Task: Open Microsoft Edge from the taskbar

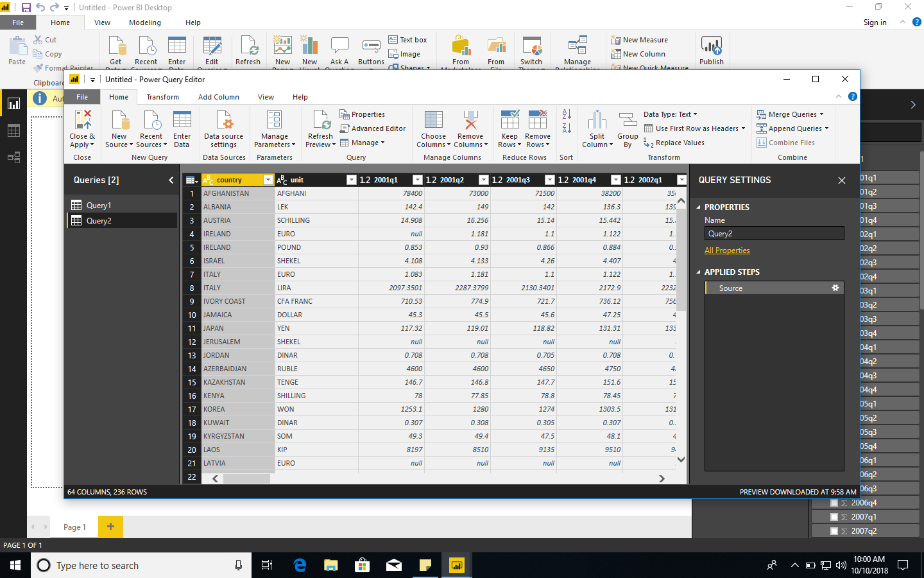Action: click(299, 565)
